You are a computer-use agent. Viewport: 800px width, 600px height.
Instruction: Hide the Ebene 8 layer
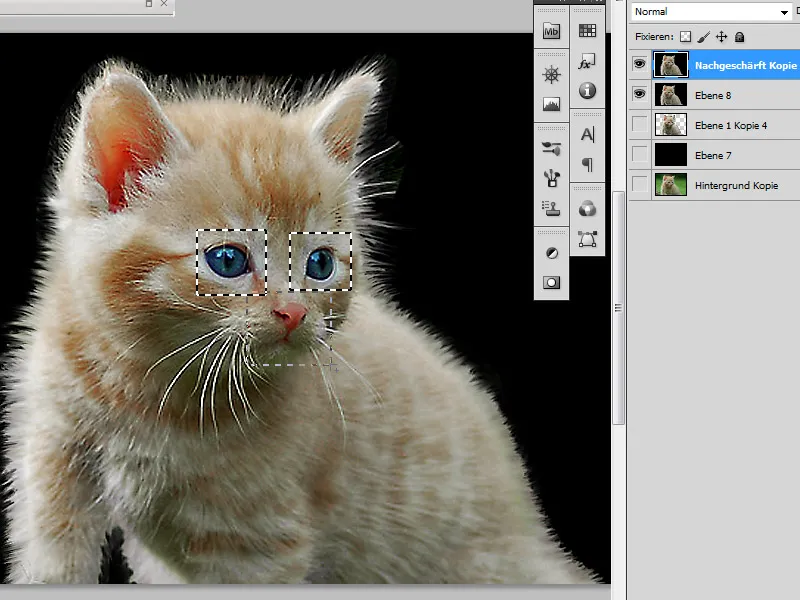(640, 94)
